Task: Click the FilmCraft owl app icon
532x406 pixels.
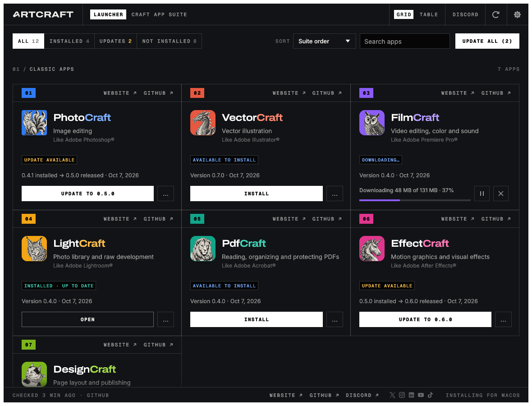Action: pos(372,123)
